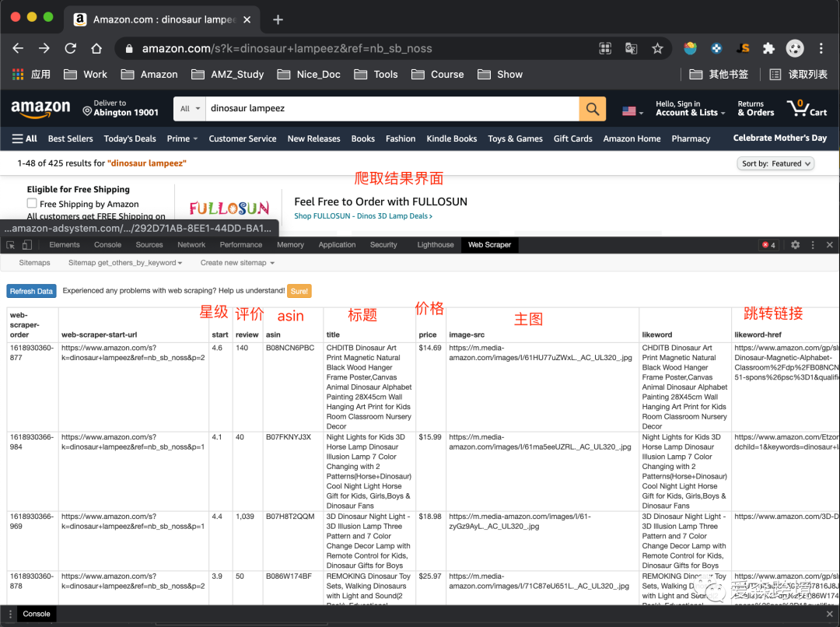Screen dimensions: 840x627
Task: Open the Work bookmarks folder
Action: click(x=86, y=75)
